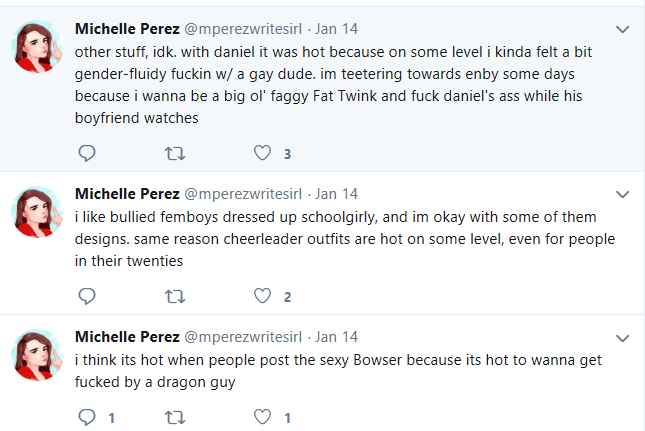Click the Michelle Perez name on the third tweet
This screenshot has width=645, height=431.
[x=127, y=337]
